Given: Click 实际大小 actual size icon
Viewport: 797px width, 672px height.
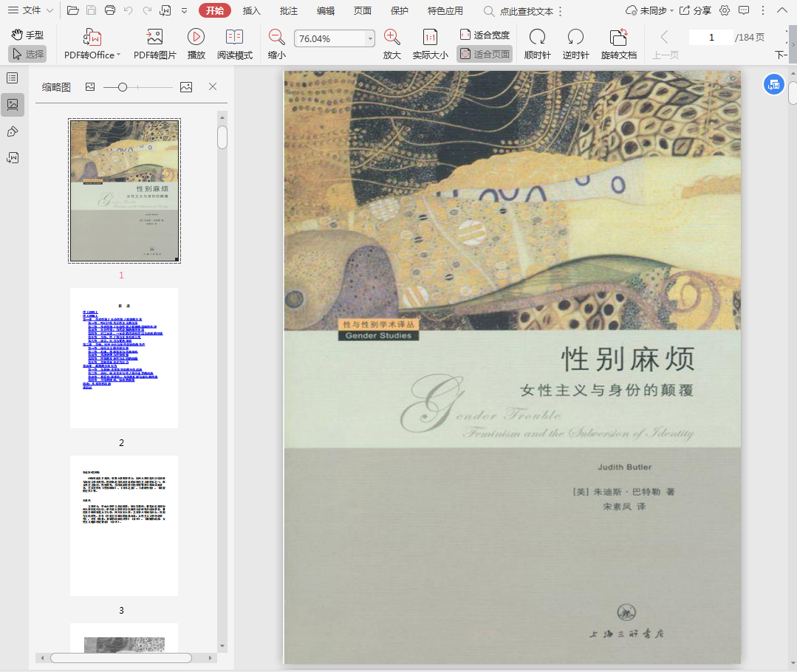Looking at the screenshot, I should [430, 37].
